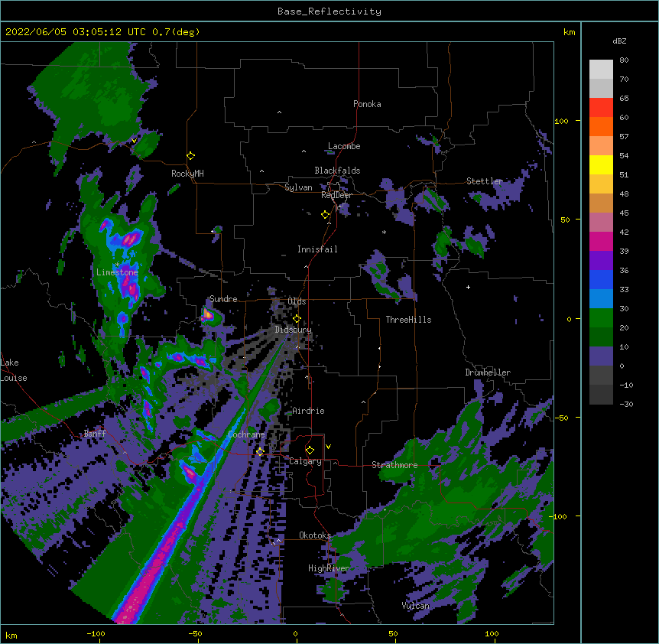Click the orange 60 dBZ legend swatch
The image size is (659, 644).
(x=601, y=126)
